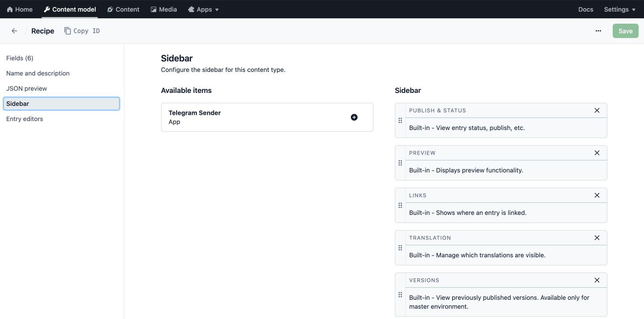Open the more actions ellipsis menu
Screen dimensions: 644x319
coord(598,31)
